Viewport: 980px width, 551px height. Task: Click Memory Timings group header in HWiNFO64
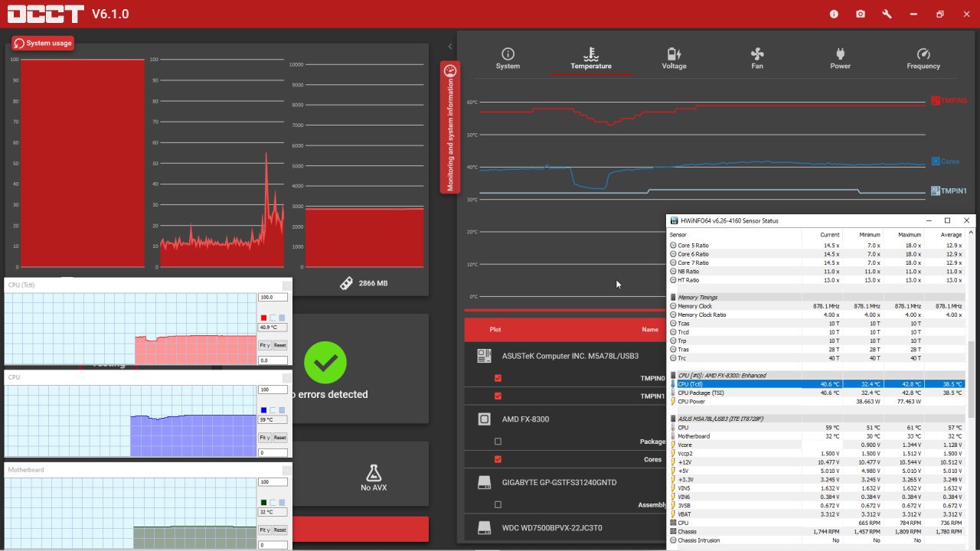(x=817, y=298)
